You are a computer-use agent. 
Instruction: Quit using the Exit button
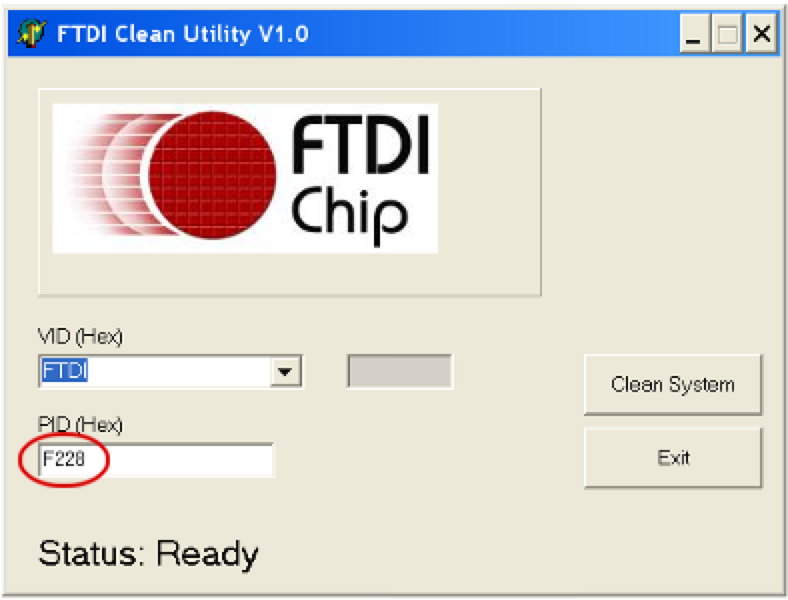[x=673, y=458]
